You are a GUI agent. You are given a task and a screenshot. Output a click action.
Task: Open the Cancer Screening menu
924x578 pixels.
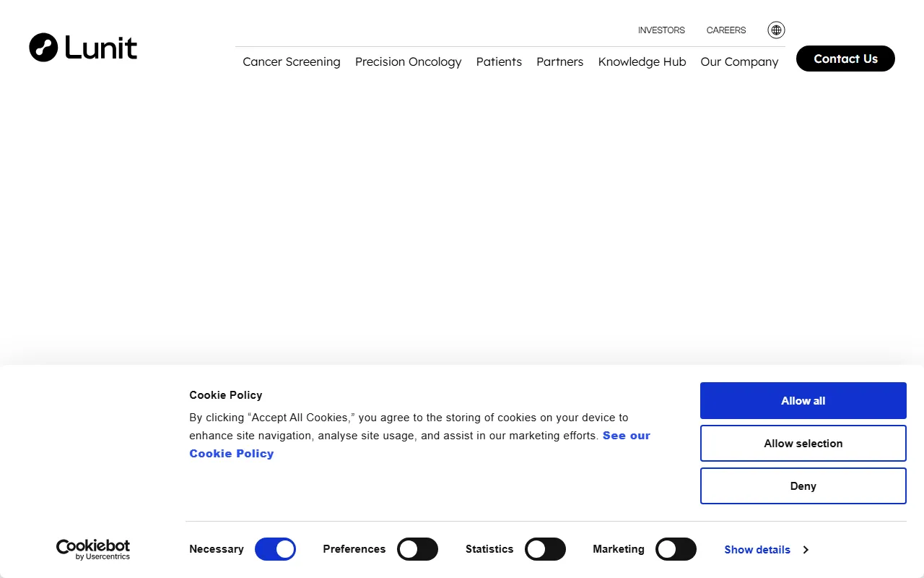point(292,62)
